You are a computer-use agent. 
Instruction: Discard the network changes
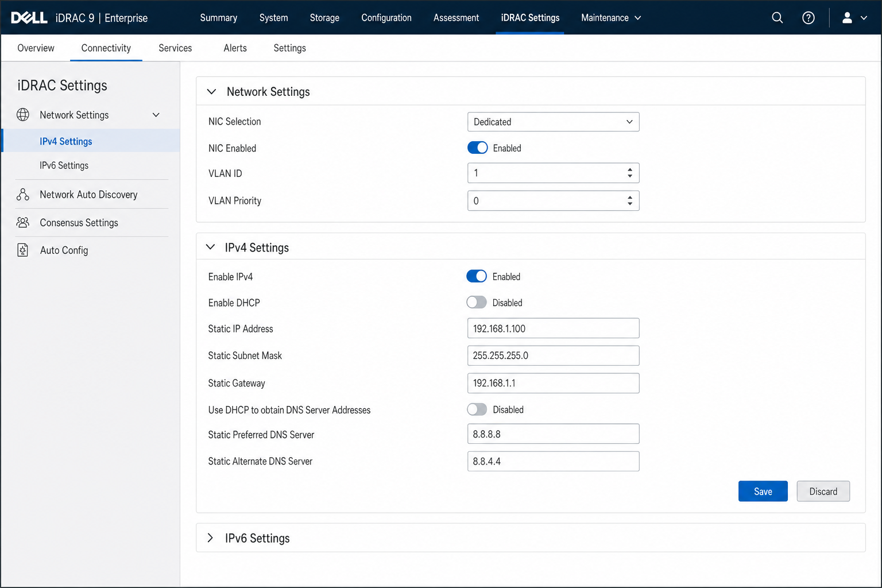point(823,492)
